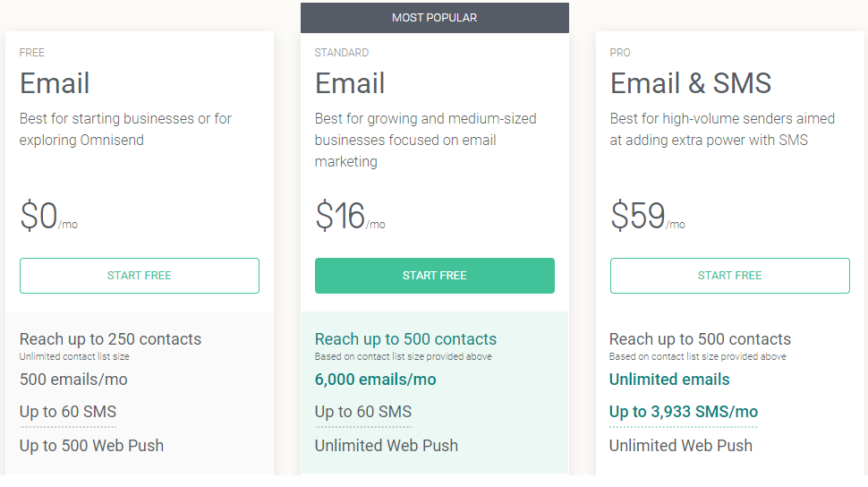Click the MOST POPULAR banner

[x=435, y=18]
